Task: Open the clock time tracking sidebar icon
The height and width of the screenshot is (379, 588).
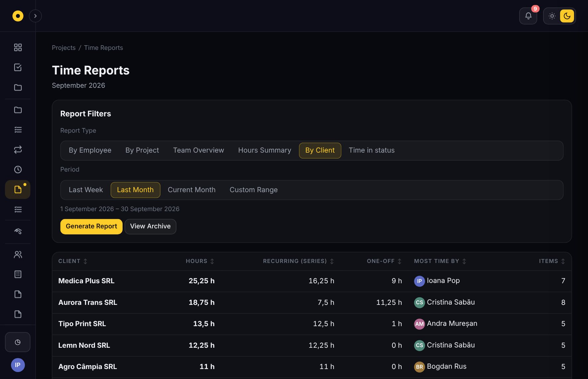Action: (18, 170)
